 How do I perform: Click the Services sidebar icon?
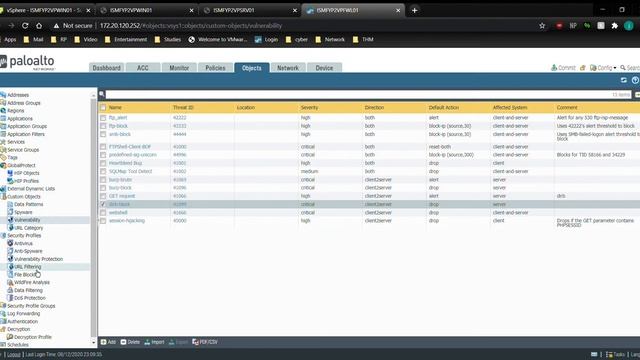[3, 142]
